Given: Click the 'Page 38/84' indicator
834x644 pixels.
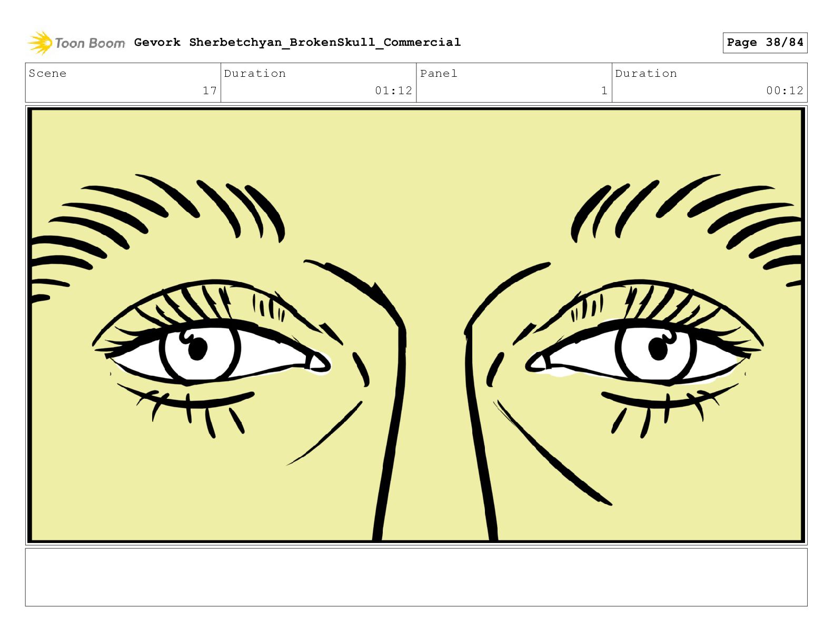Looking at the screenshot, I should point(764,43).
